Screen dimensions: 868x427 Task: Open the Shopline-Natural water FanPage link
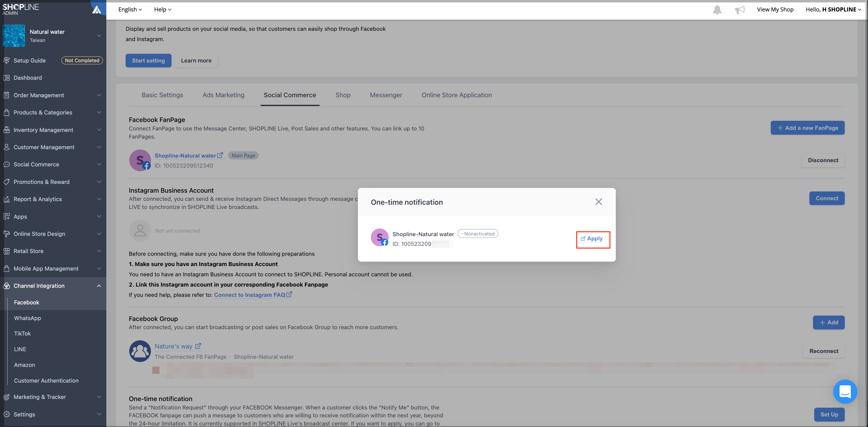tap(189, 156)
